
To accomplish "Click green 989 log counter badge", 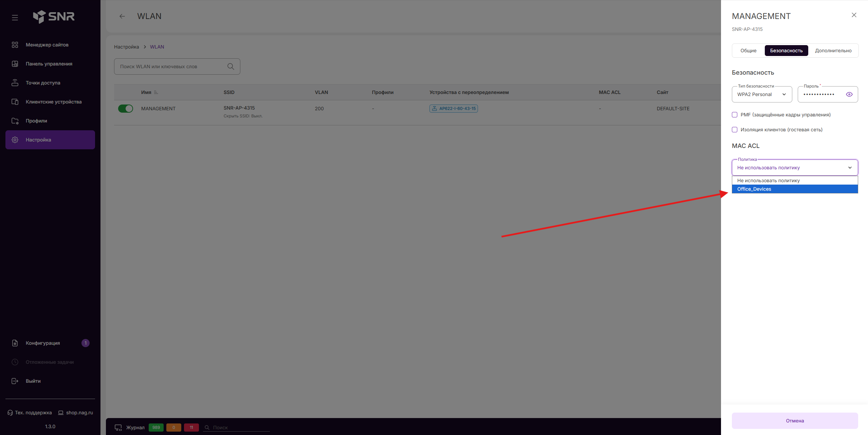I will [x=156, y=428].
